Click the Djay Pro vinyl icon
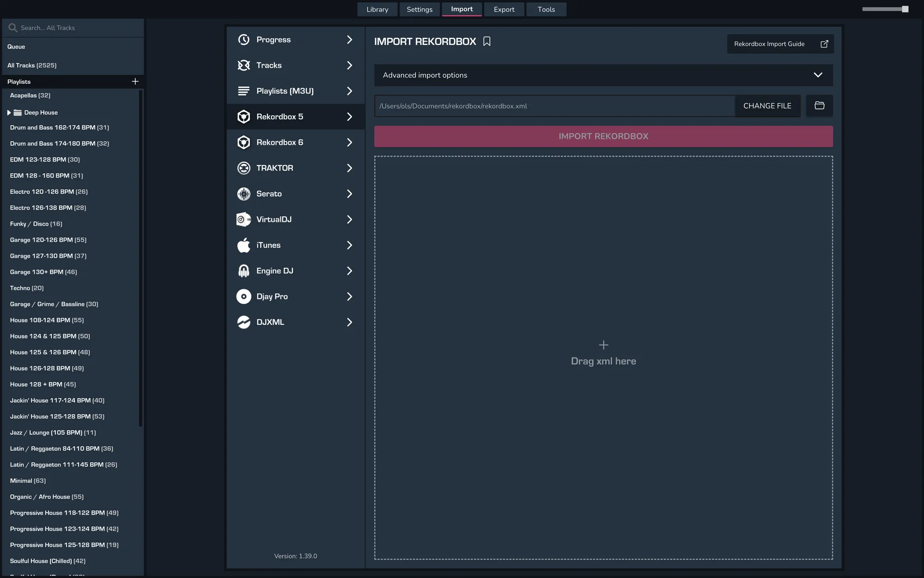The height and width of the screenshot is (578, 924). (x=243, y=296)
